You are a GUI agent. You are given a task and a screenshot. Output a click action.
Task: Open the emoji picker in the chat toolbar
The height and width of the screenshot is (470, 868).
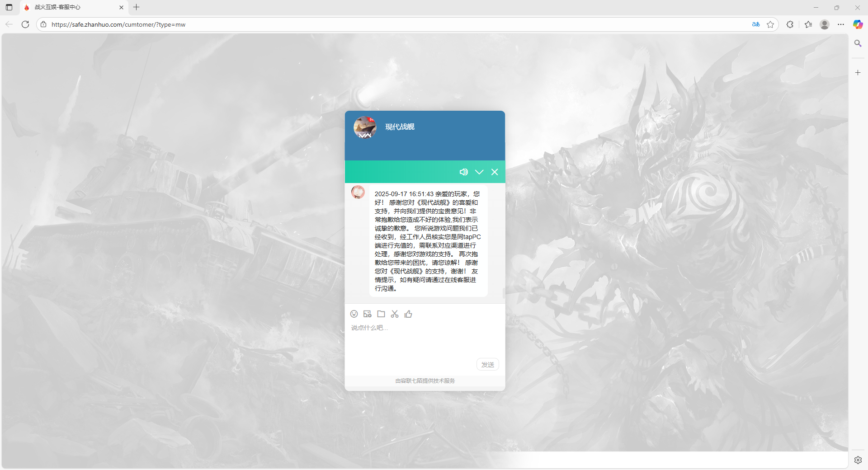(354, 314)
